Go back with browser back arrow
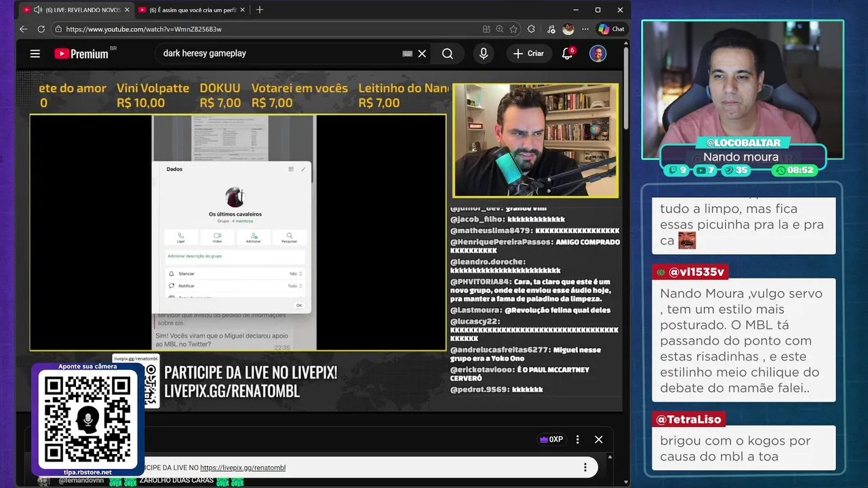The width and height of the screenshot is (868, 488). [x=23, y=29]
